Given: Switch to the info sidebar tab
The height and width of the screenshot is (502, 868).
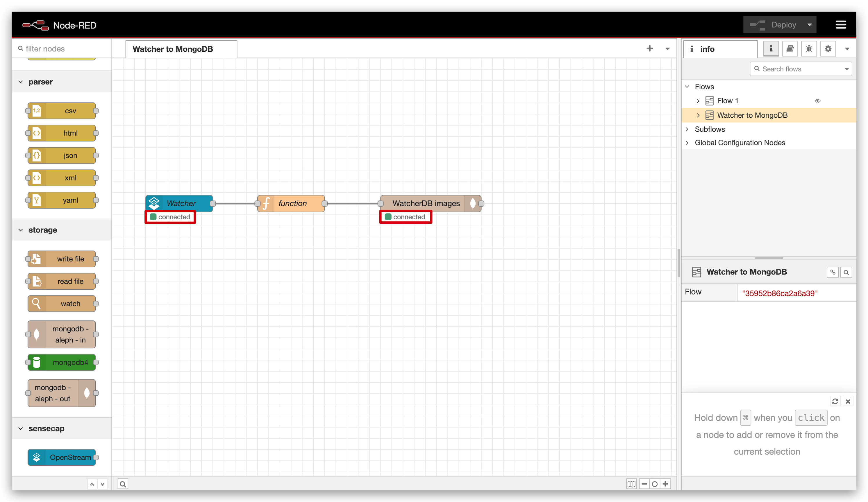Looking at the screenshot, I should point(720,49).
